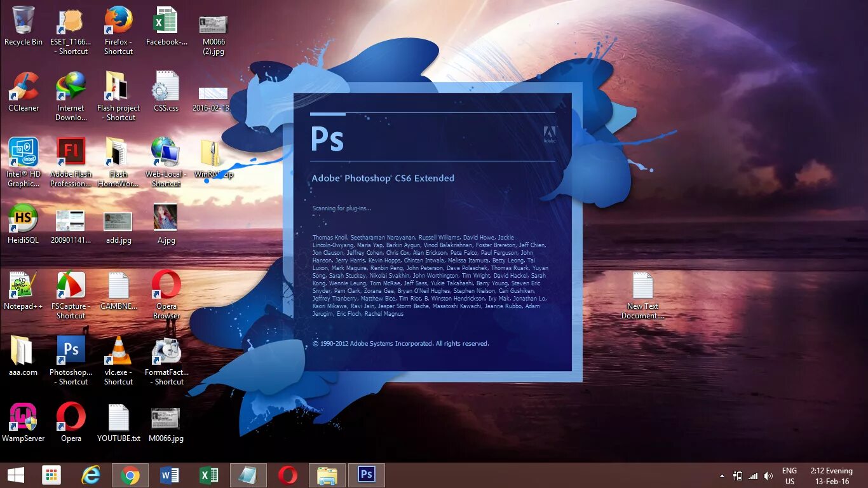Open Word from the taskbar
The width and height of the screenshot is (868, 488).
click(x=170, y=475)
